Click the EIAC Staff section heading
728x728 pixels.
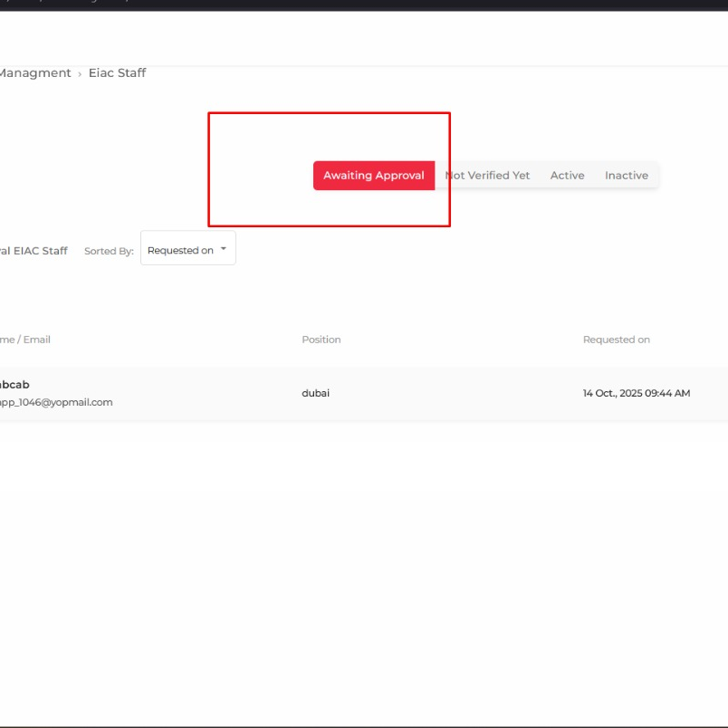coord(34,251)
